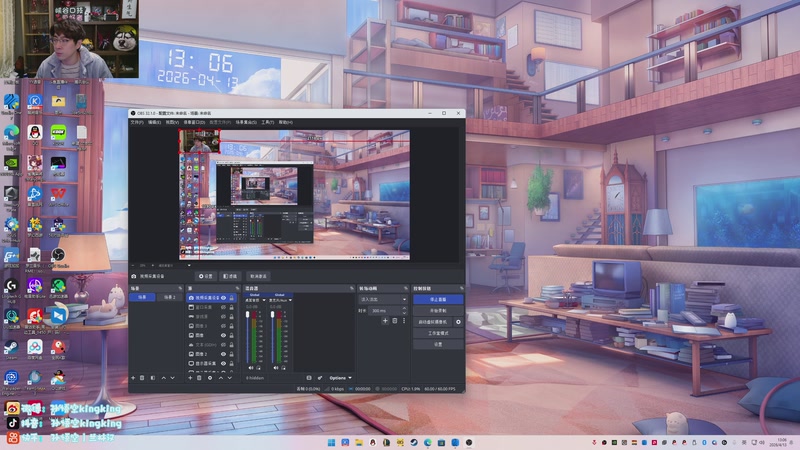Switch mixer layout icon beside Options
The image size is (800, 450).
coord(309,378)
